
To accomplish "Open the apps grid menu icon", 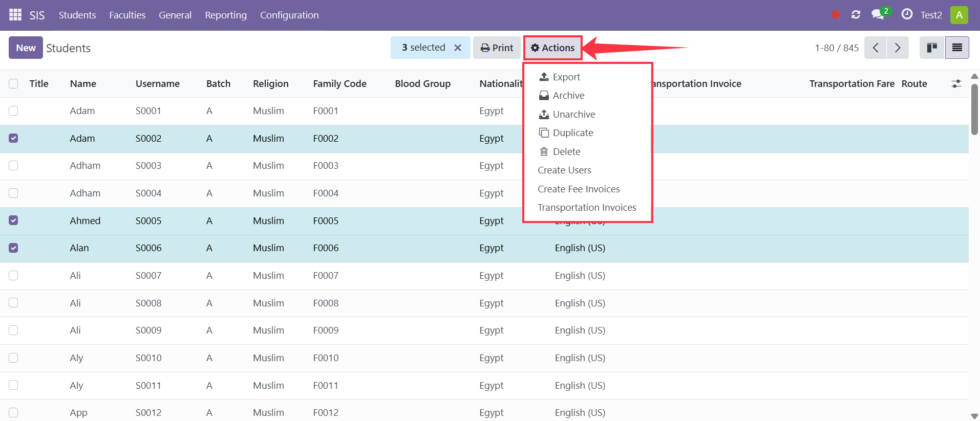I will point(15,15).
